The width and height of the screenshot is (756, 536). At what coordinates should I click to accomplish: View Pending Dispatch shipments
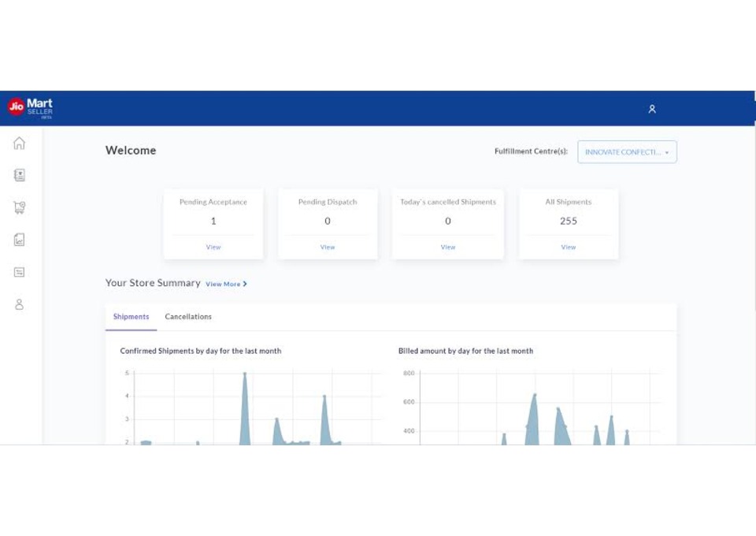pyautogui.click(x=328, y=247)
